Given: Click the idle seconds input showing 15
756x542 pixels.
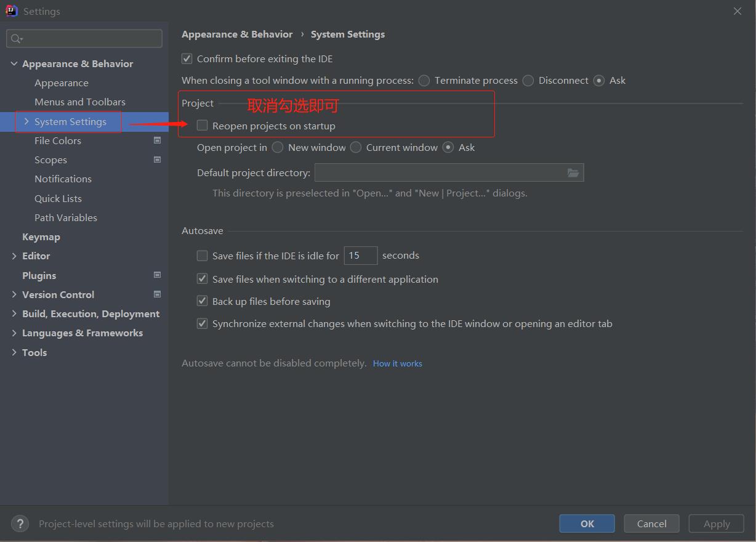Looking at the screenshot, I should [361, 255].
